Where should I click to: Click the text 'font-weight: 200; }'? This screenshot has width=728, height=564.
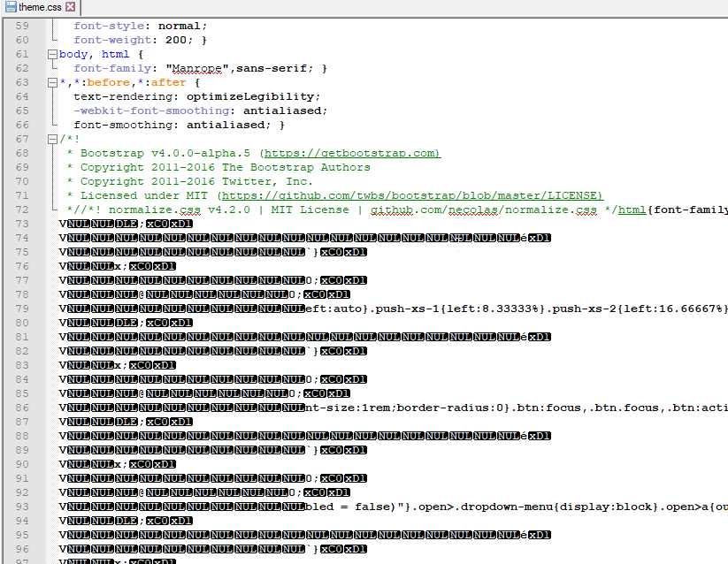(x=141, y=41)
